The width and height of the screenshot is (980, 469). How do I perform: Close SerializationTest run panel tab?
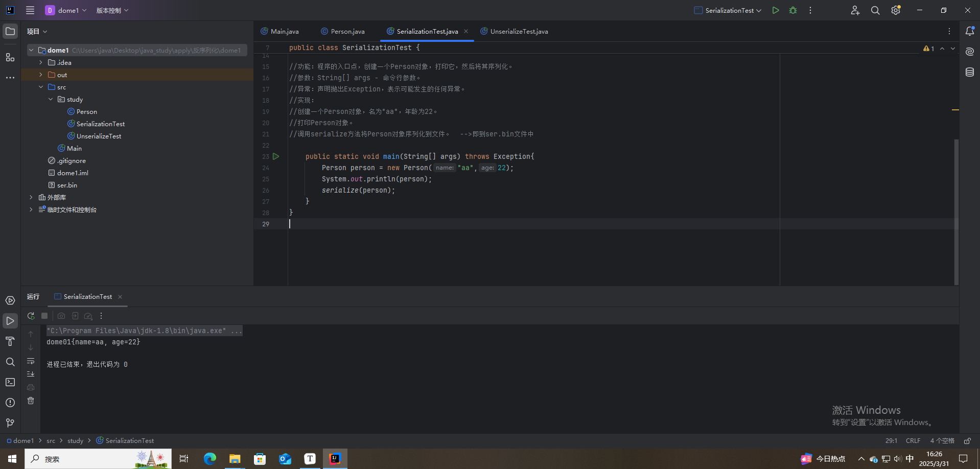120,297
